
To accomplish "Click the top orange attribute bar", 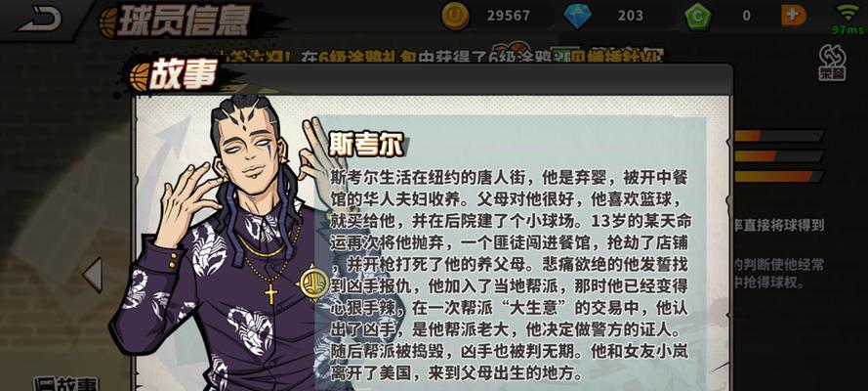I will click(778, 136).
